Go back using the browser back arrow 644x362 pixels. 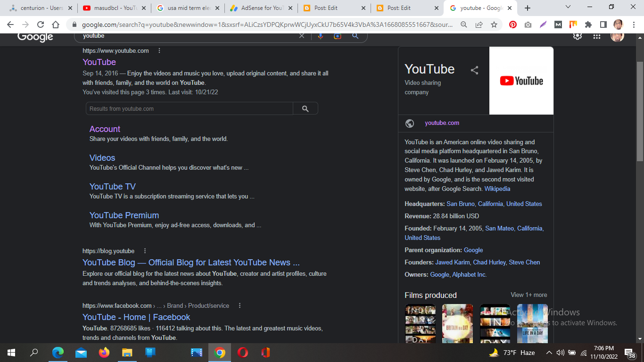point(10,25)
